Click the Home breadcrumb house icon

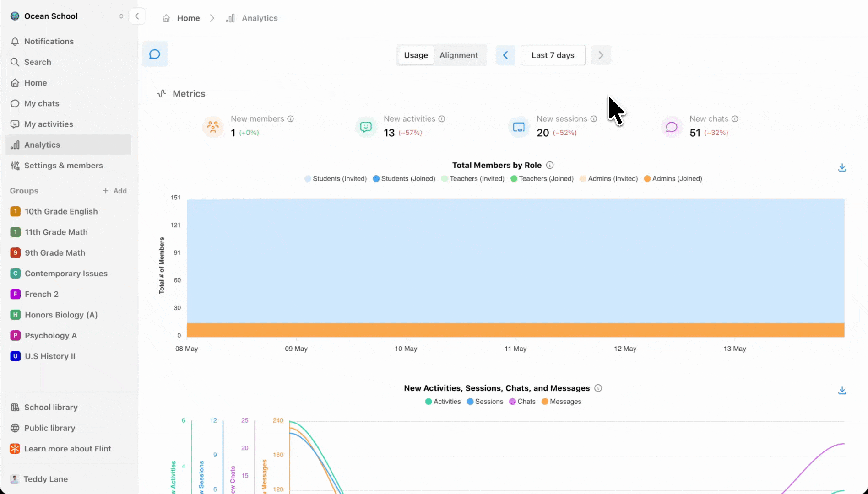166,18
